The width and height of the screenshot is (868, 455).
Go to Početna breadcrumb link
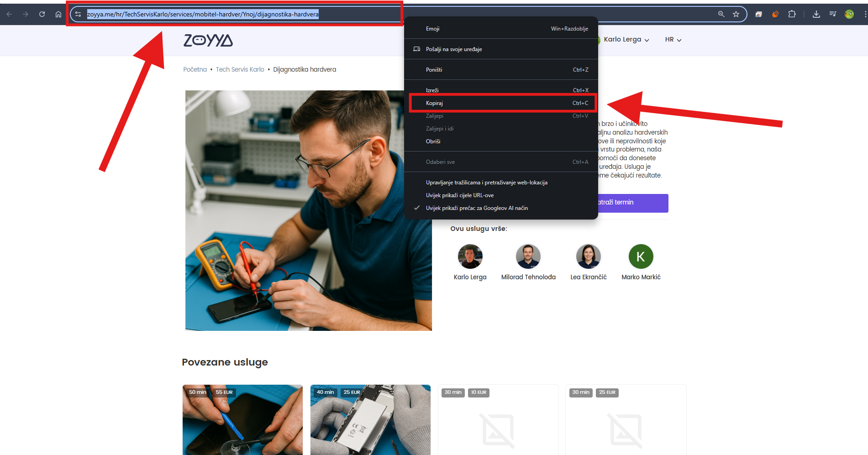(x=195, y=69)
